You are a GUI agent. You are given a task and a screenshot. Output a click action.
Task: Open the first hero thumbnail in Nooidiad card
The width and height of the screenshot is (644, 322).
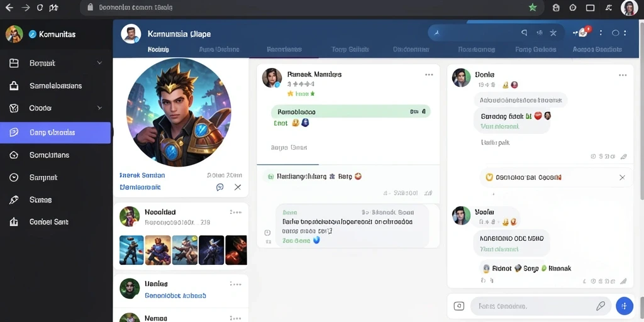coord(131,250)
